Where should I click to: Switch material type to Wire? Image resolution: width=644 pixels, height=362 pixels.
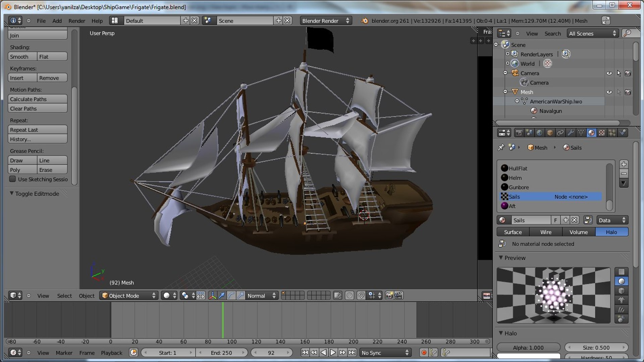pos(546,232)
